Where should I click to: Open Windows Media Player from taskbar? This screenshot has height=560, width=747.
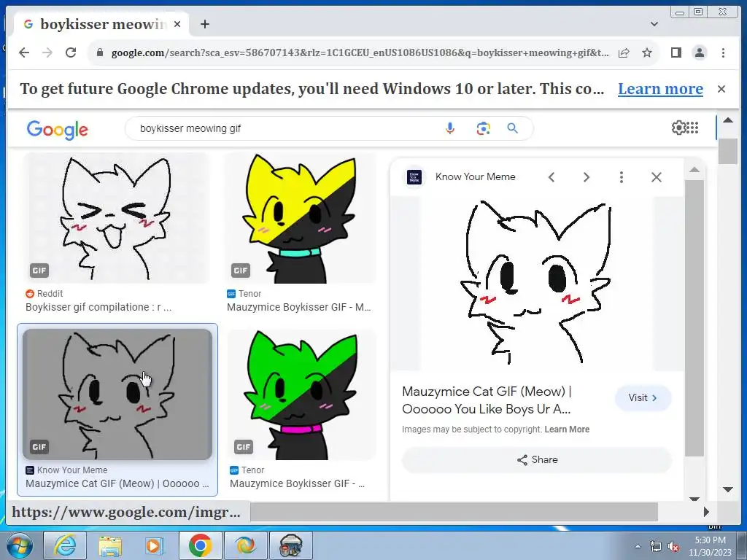(x=153, y=545)
